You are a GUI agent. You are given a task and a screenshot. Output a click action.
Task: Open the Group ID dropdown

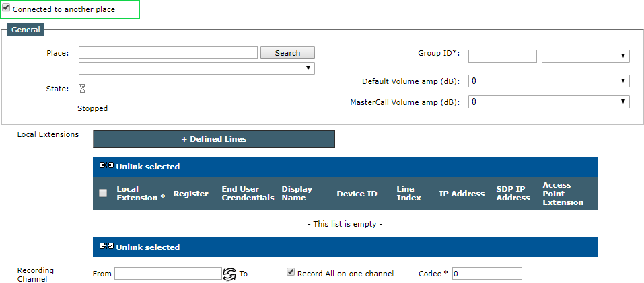click(x=585, y=56)
